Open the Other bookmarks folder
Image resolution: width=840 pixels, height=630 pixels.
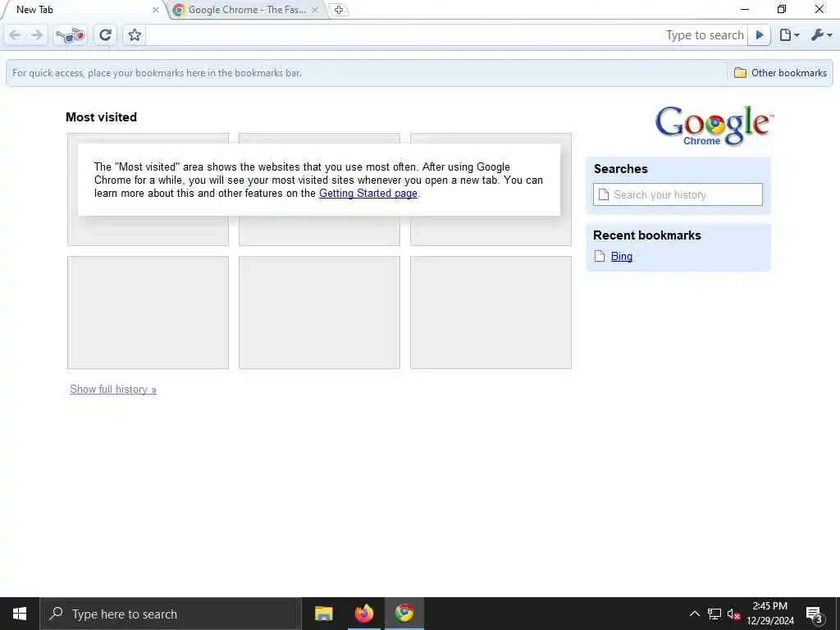tap(780, 73)
